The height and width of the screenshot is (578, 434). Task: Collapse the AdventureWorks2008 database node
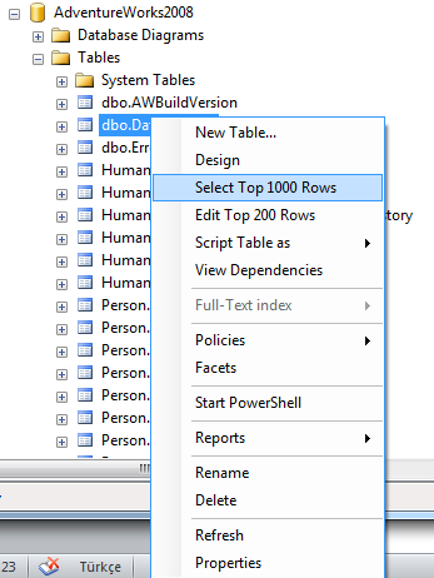14,14
